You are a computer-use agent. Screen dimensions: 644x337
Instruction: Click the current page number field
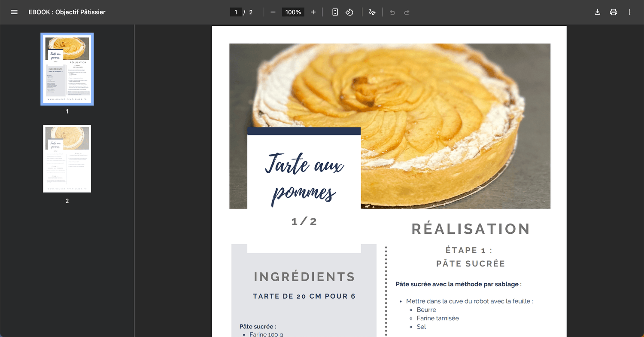pos(236,12)
